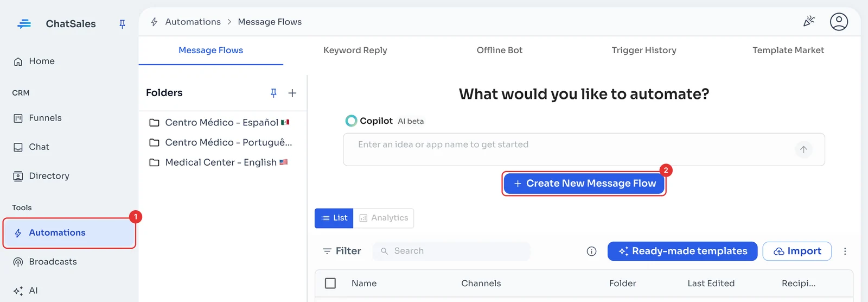Open Funnels in the CRM section
Viewport: 868px width, 302px height.
(x=37, y=118)
